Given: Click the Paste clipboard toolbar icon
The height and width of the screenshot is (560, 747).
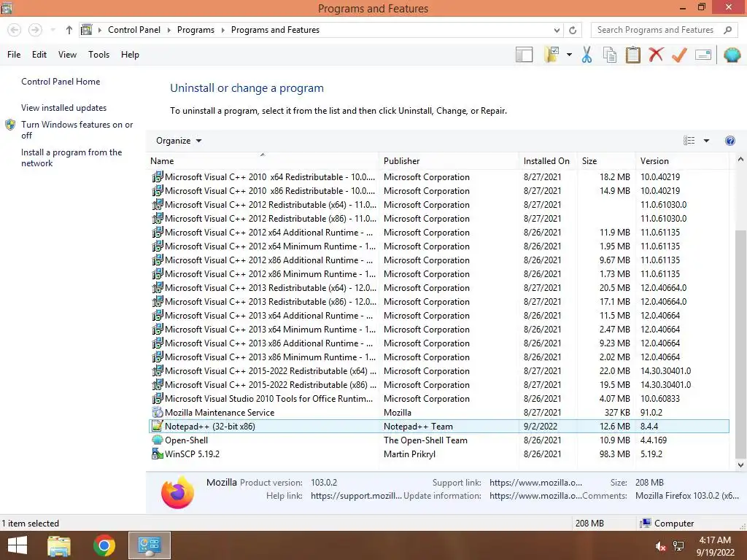Looking at the screenshot, I should [x=632, y=55].
